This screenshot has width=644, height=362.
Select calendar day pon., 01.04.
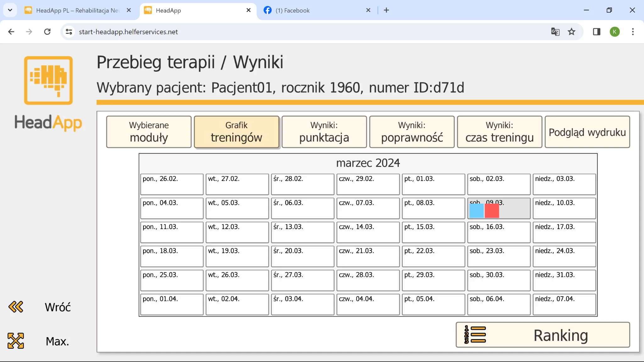[172, 304]
